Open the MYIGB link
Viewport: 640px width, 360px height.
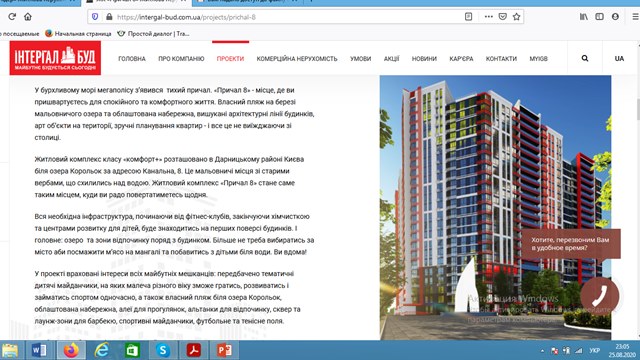538,59
